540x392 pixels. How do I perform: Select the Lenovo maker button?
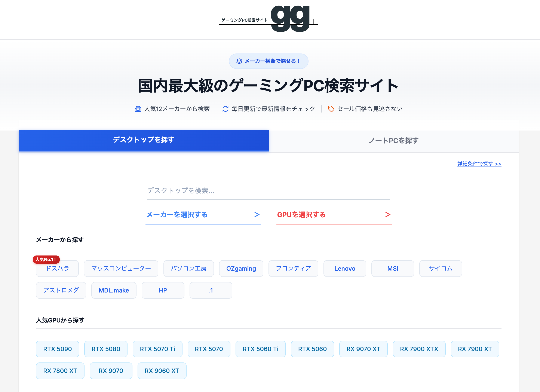click(x=345, y=268)
